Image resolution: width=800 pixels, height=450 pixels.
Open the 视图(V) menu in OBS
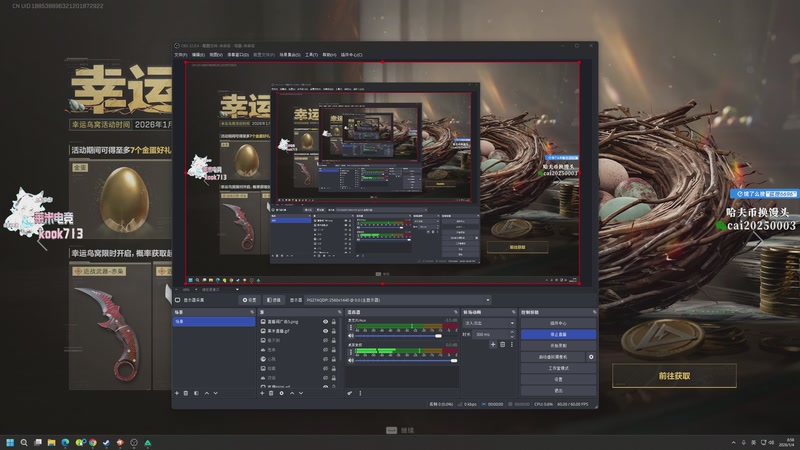(x=216, y=55)
